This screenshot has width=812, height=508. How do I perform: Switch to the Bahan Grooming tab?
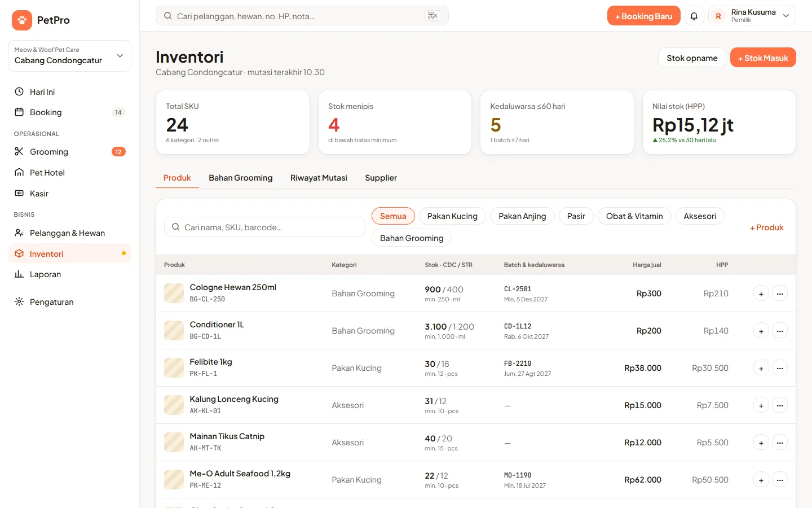(241, 178)
